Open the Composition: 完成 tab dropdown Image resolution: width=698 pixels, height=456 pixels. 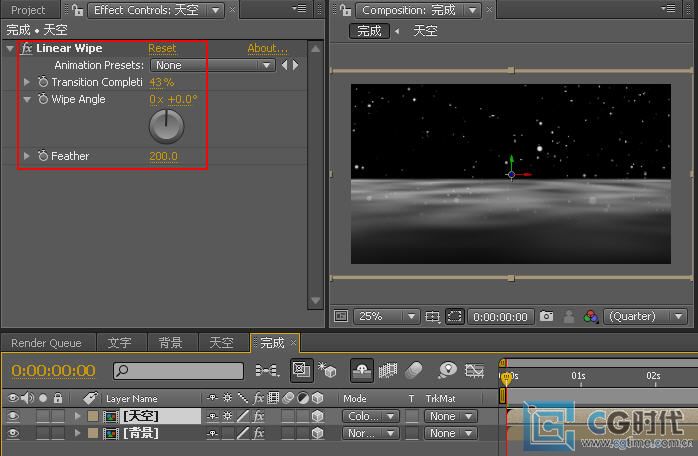click(x=472, y=10)
